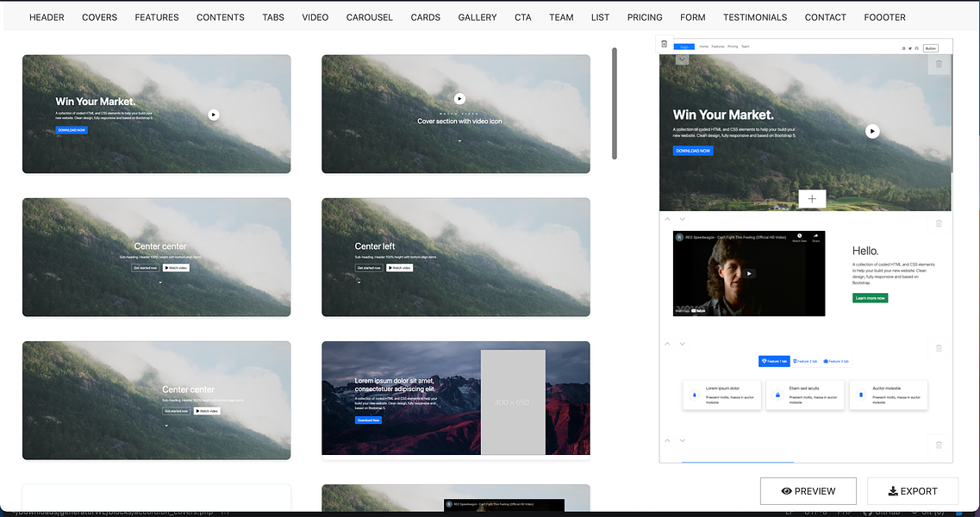Click the PREVIEW button
This screenshot has width=980, height=517.
[808, 491]
